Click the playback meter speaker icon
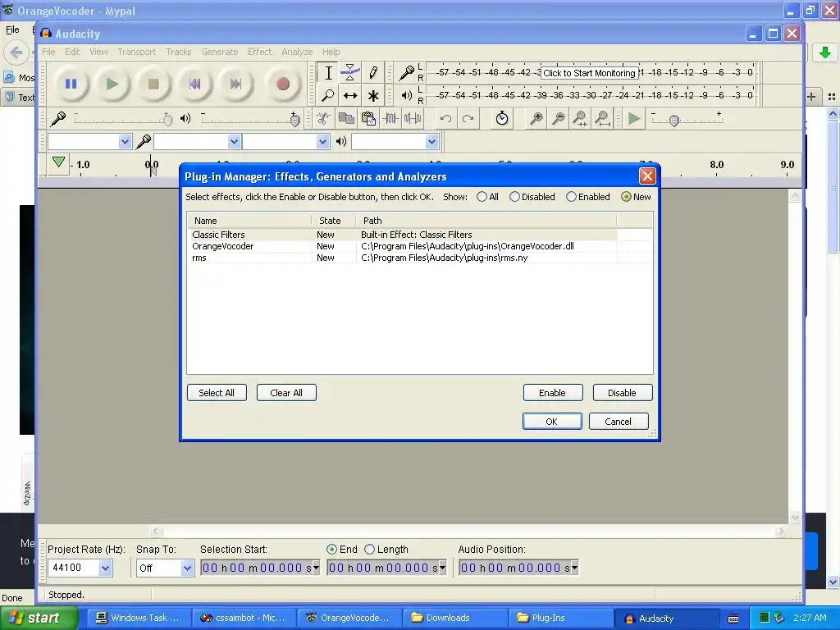Image resolution: width=840 pixels, height=630 pixels. pos(407,95)
